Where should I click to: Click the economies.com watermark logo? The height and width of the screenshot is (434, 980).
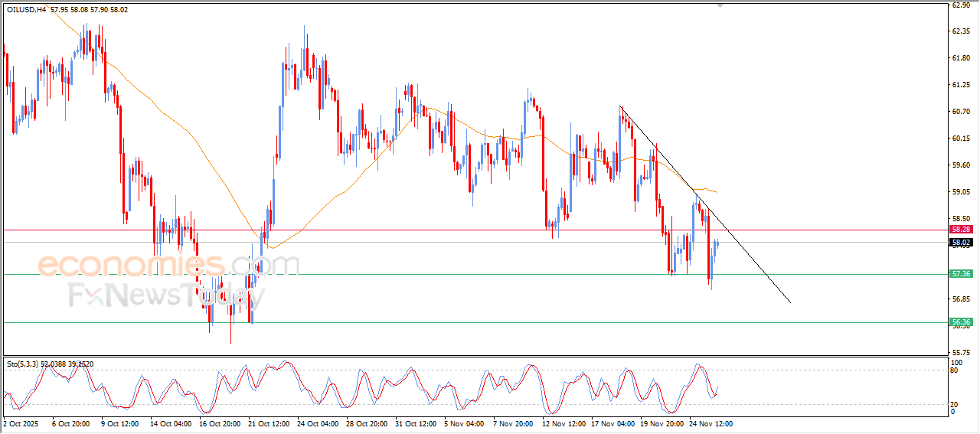168,266
